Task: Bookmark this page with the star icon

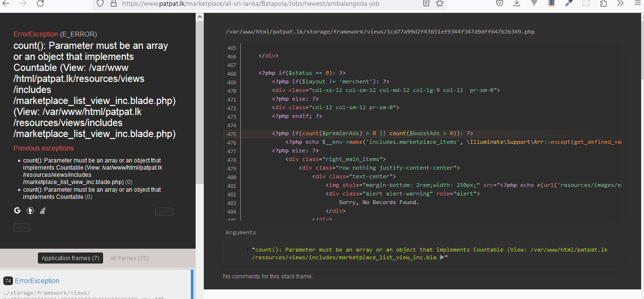Action: (x=440, y=3)
